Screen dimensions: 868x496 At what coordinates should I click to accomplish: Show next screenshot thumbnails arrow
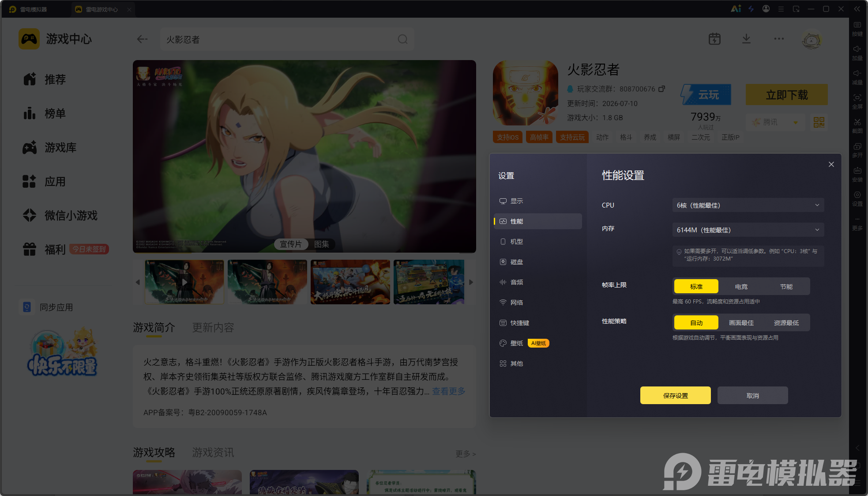[x=471, y=282]
